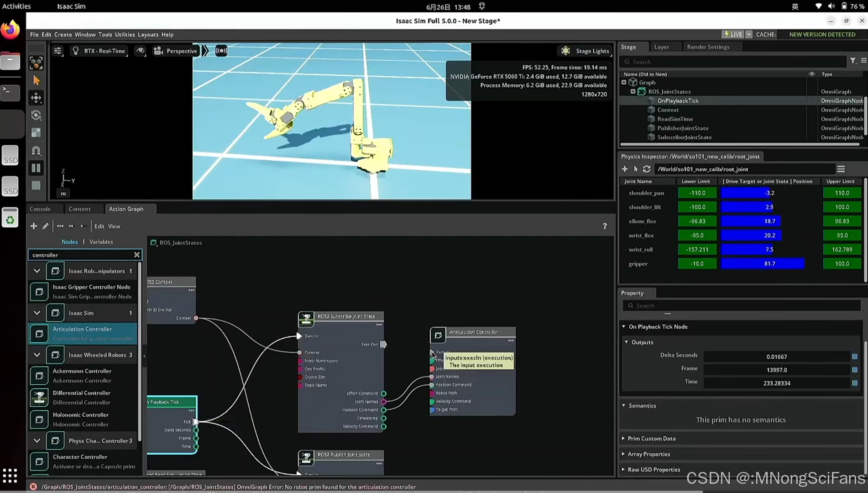This screenshot has width=868, height=493.
Task: Open the LIVE dropdown arrow
Action: pyautogui.click(x=749, y=34)
